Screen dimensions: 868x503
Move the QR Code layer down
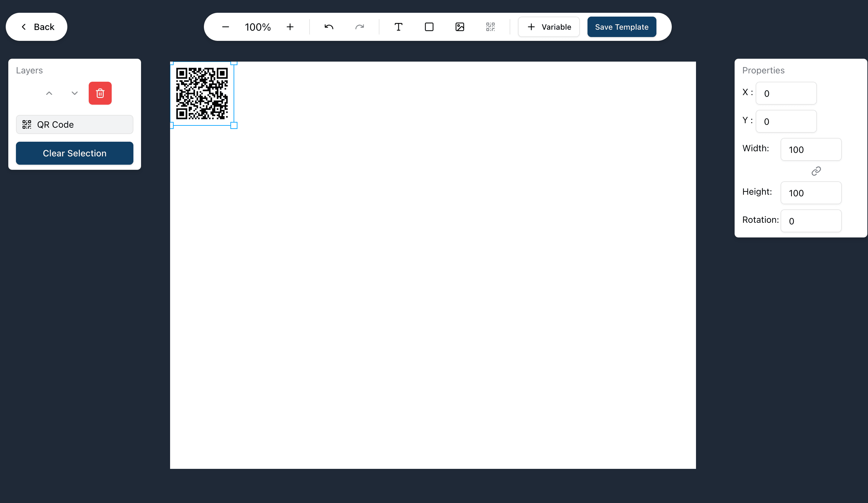pyautogui.click(x=74, y=93)
